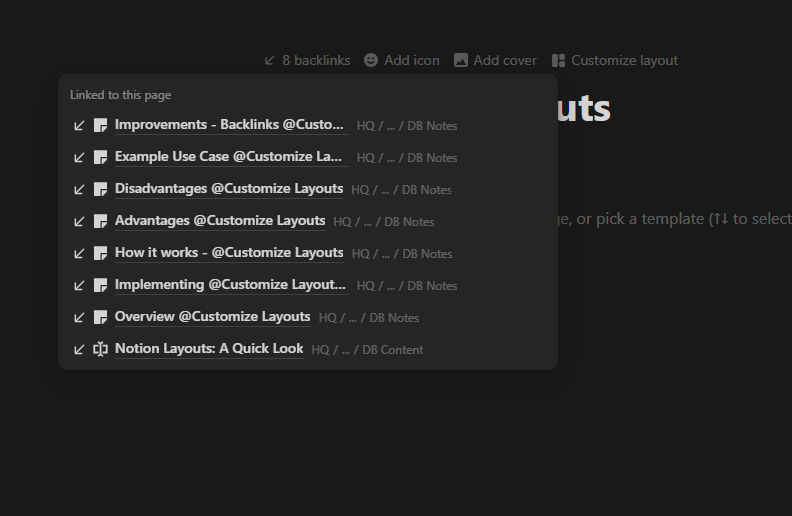Click backlink arrow of Example Use Case row

(79, 158)
